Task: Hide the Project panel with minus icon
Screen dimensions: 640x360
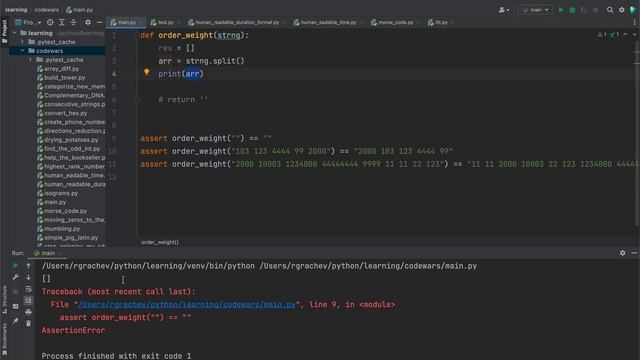Action: pos(100,22)
